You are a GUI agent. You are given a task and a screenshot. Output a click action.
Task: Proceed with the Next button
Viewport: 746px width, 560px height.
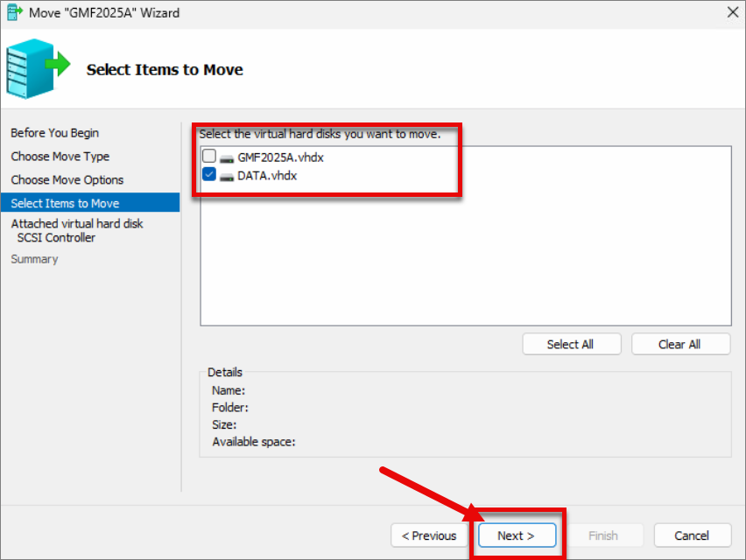click(517, 535)
